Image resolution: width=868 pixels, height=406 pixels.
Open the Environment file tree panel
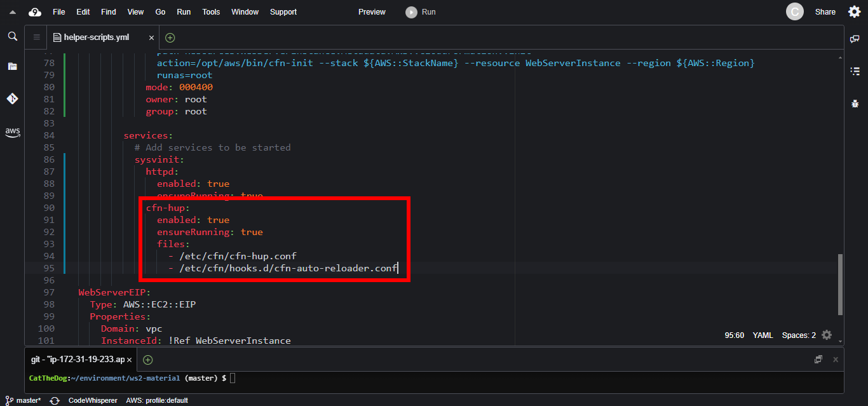pos(12,66)
